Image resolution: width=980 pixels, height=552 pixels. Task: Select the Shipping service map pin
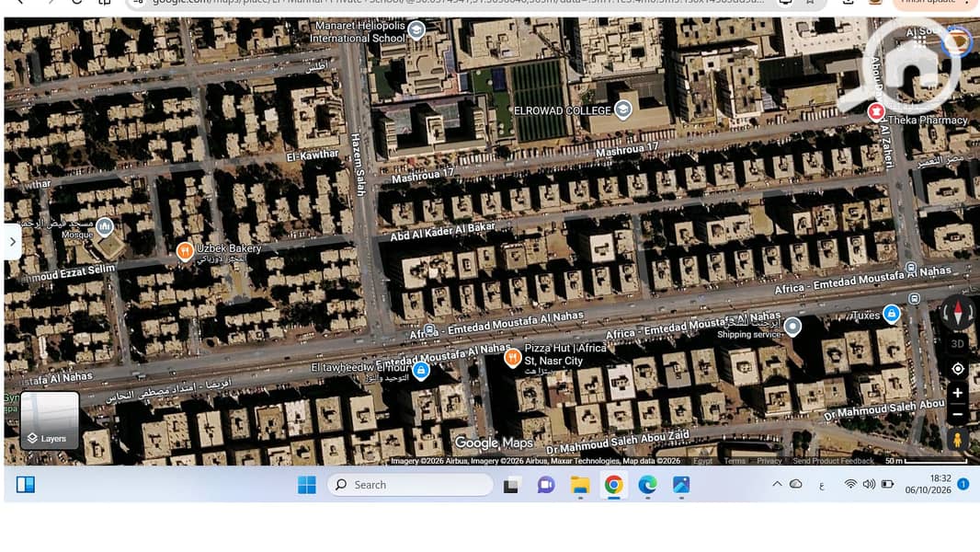(x=792, y=327)
